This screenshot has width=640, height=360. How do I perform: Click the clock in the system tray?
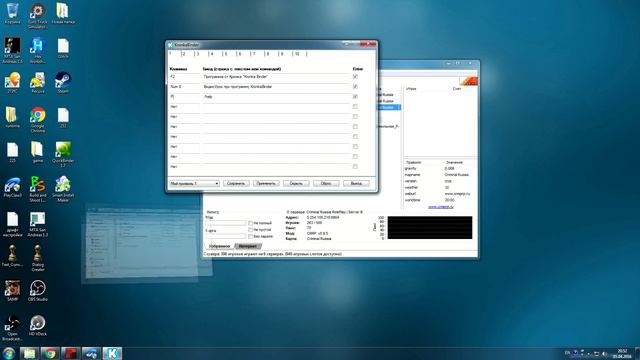click(622, 353)
